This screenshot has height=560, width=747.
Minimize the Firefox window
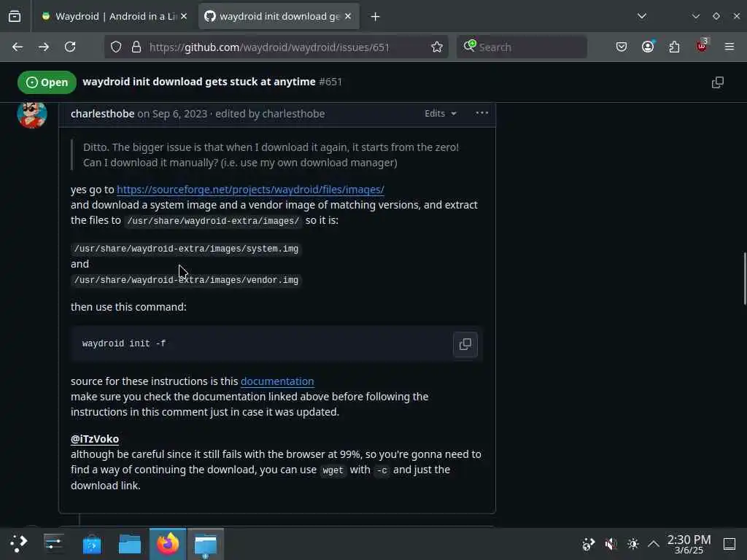(x=696, y=16)
